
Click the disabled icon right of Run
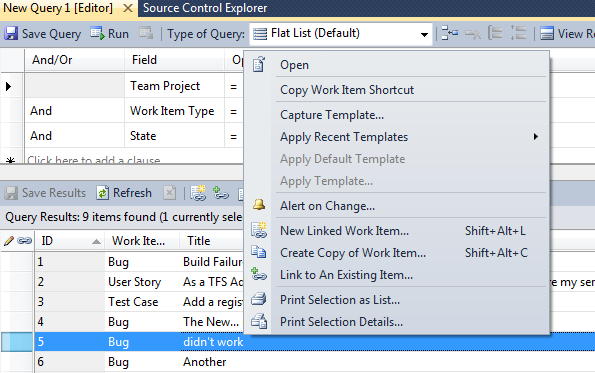click(146, 33)
